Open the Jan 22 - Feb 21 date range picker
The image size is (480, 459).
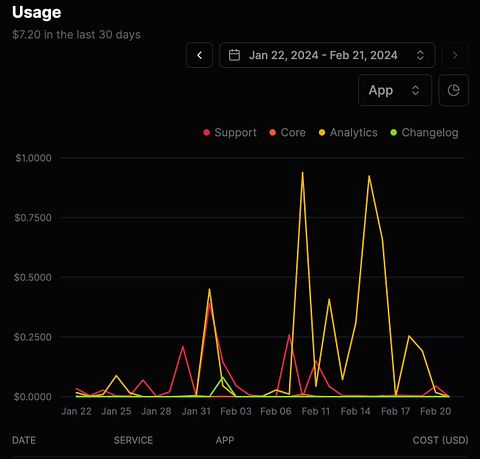pos(327,55)
